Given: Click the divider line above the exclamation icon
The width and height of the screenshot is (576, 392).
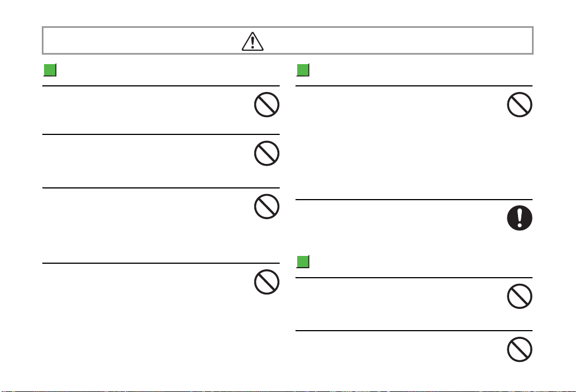Looking at the screenshot, I should coord(414,200).
